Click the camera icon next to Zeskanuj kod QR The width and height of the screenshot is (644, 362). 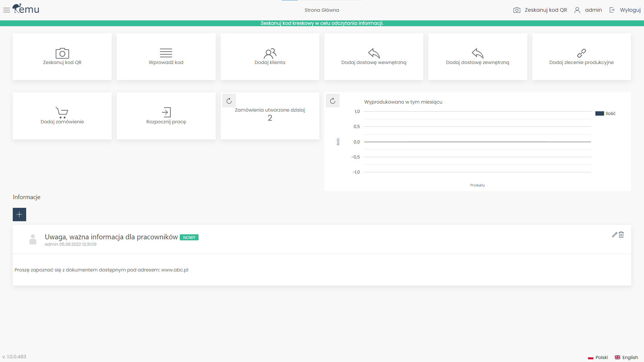pos(517,10)
